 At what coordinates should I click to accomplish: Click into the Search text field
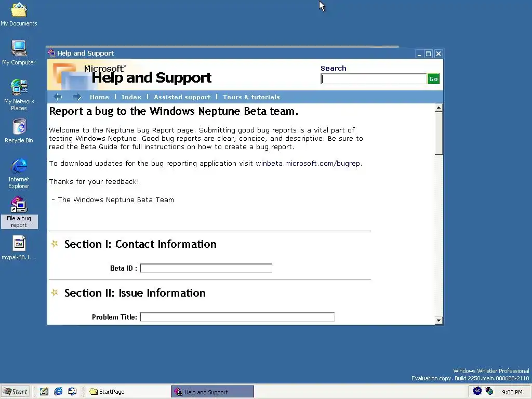pos(374,79)
